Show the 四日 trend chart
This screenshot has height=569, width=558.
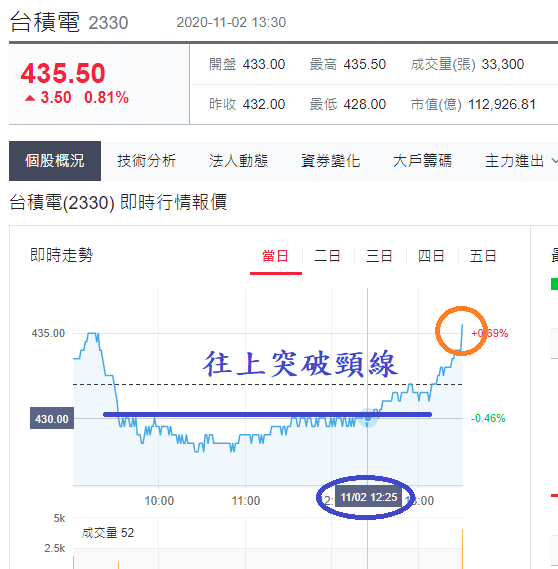[431, 256]
